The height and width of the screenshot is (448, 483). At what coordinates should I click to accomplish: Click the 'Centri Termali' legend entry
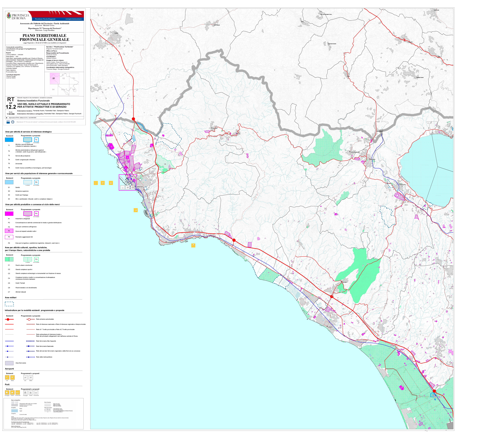pos(20,283)
